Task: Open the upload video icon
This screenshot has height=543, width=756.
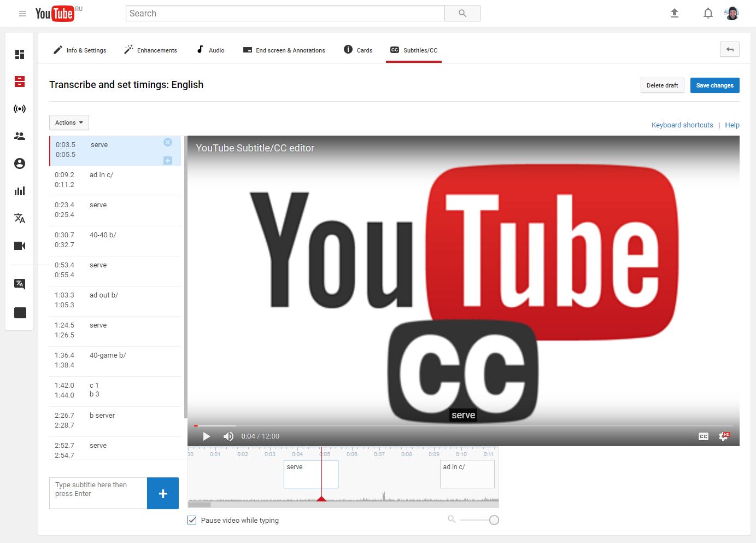Action: 675,14
